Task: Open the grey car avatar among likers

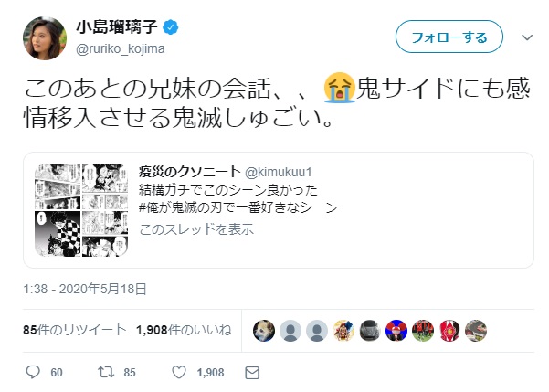Action: tap(370, 331)
